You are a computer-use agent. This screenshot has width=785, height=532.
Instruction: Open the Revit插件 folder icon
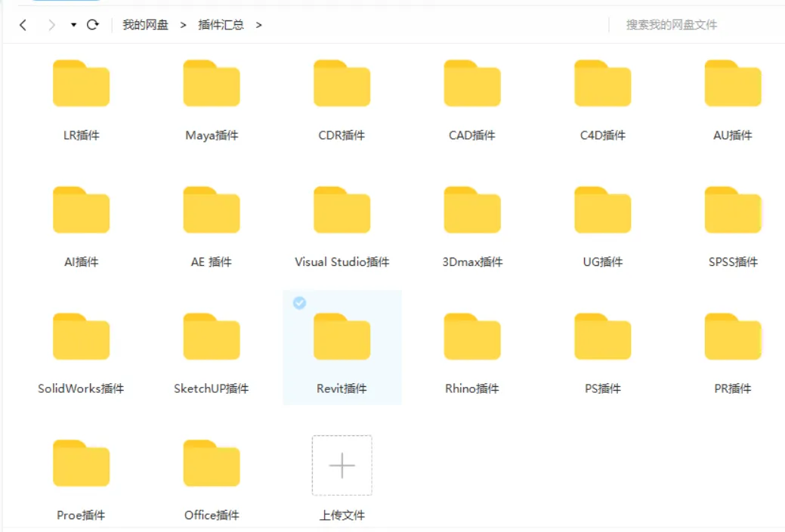[342, 336]
